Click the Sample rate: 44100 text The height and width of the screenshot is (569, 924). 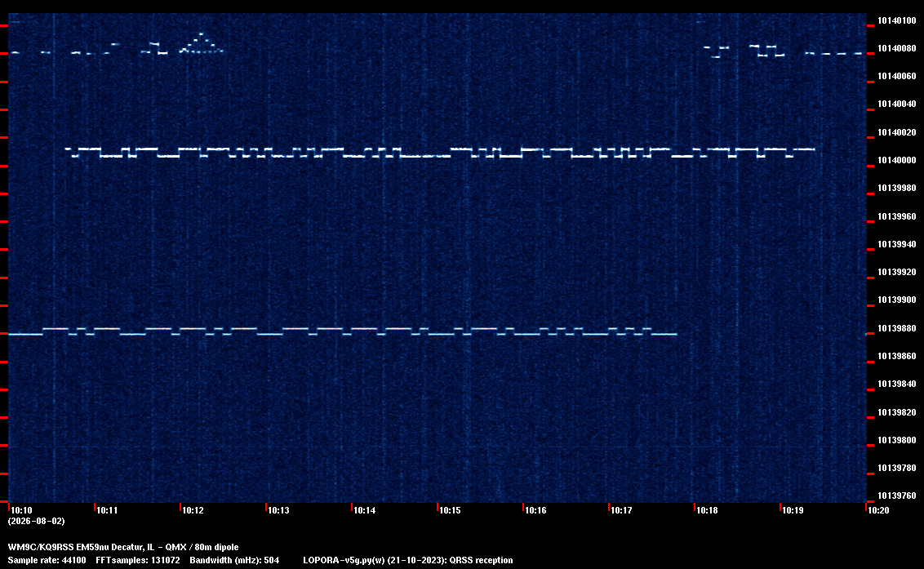point(47,560)
